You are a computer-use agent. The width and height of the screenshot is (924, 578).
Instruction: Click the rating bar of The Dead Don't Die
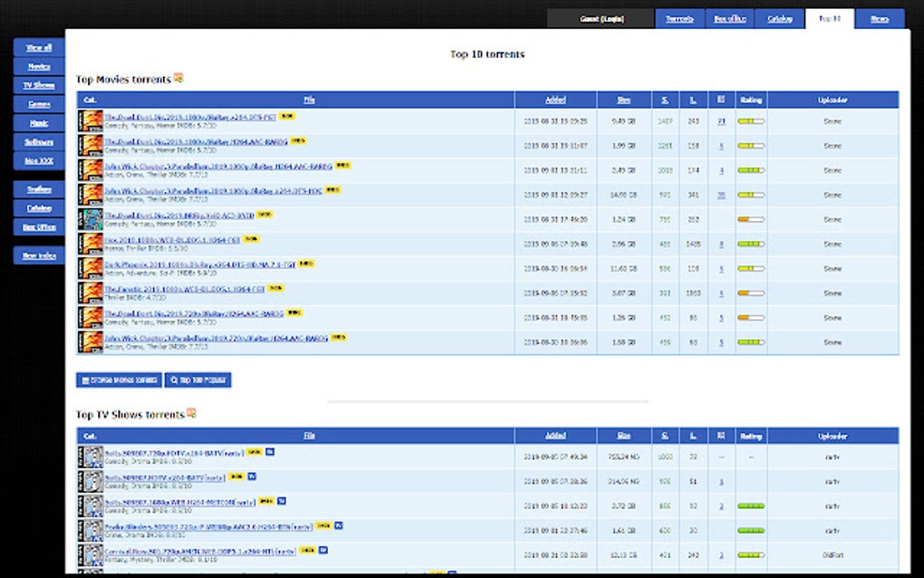[750, 119]
